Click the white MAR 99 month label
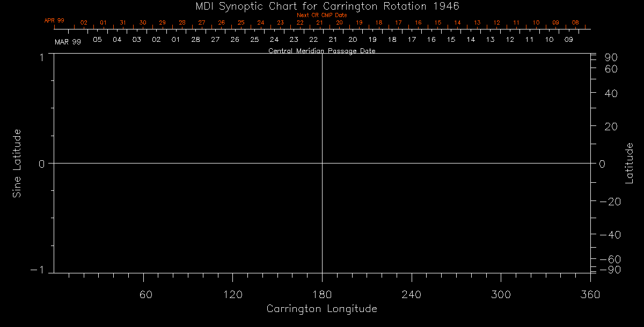The width and height of the screenshot is (644, 327). pos(68,42)
